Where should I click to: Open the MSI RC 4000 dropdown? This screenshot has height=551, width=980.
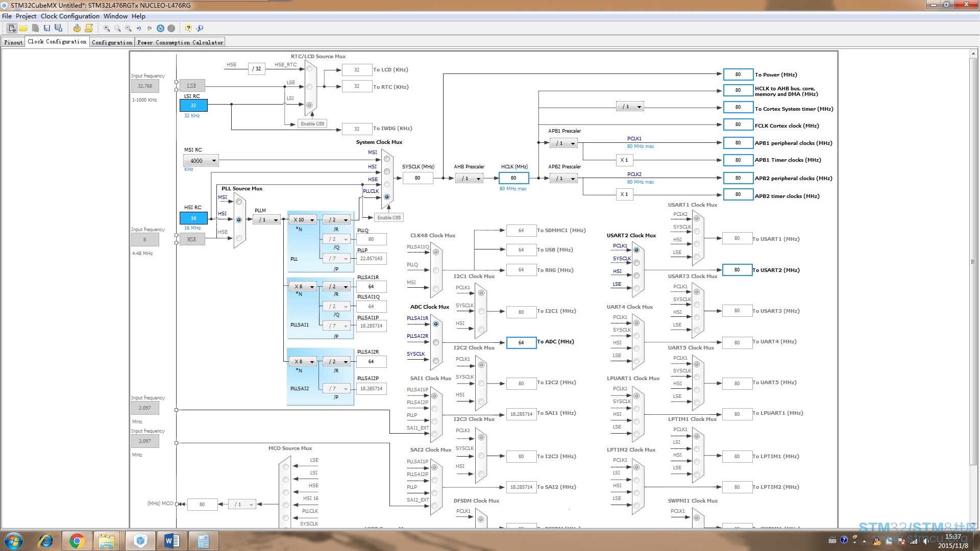[201, 161]
